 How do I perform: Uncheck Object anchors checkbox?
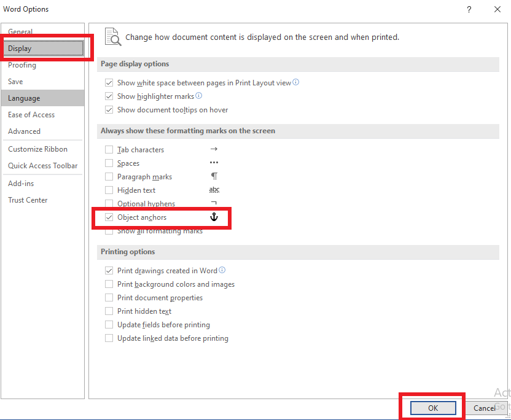pos(109,217)
